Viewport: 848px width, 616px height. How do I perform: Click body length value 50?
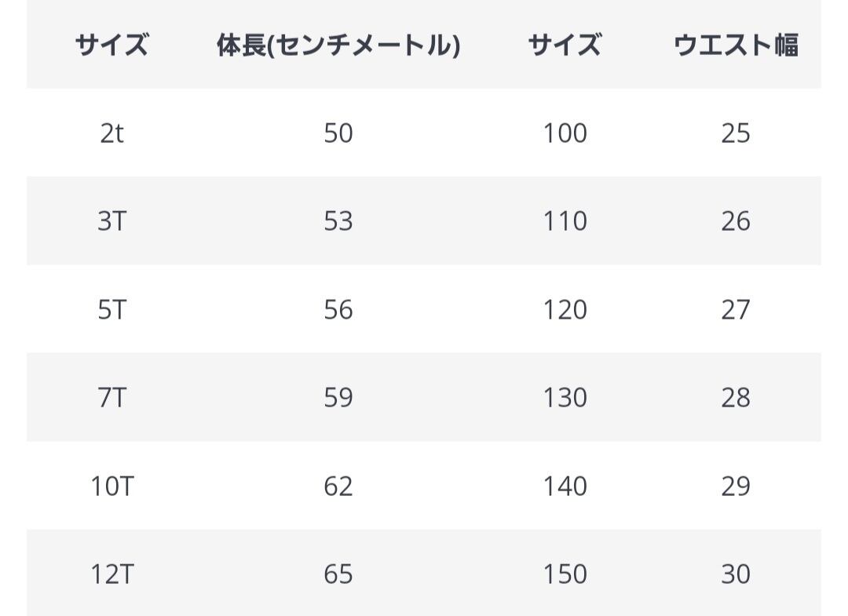[338, 133]
